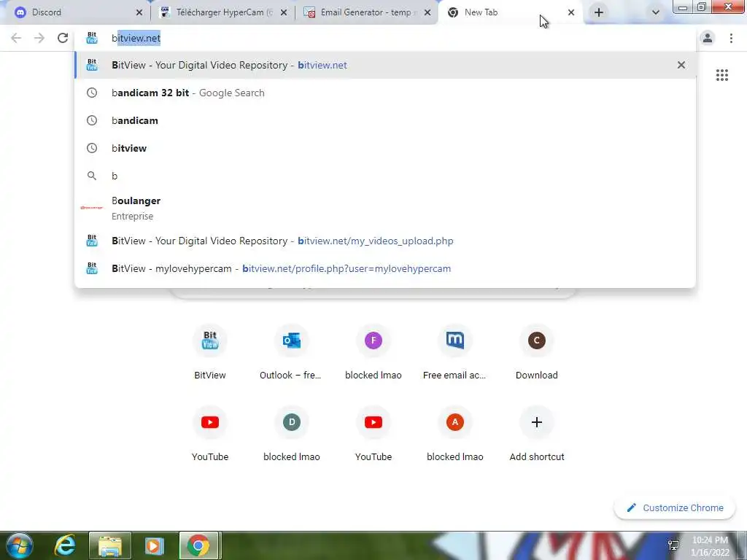This screenshot has height=560, width=747.
Task: Launch Internet Explorer from the taskbar
Action: [65, 545]
